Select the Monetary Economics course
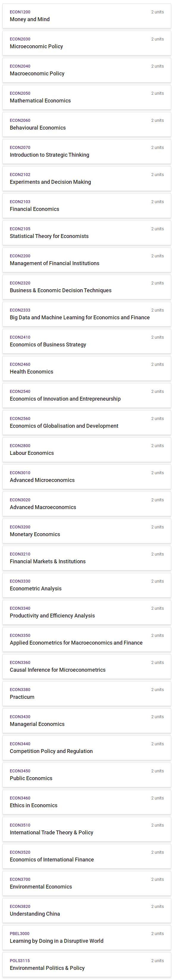 click(86, 531)
